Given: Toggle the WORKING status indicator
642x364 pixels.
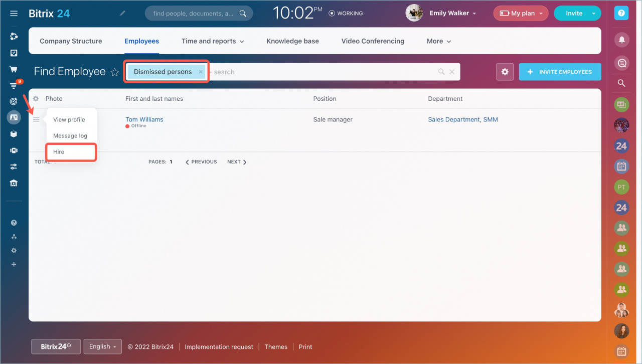Looking at the screenshot, I should point(346,14).
